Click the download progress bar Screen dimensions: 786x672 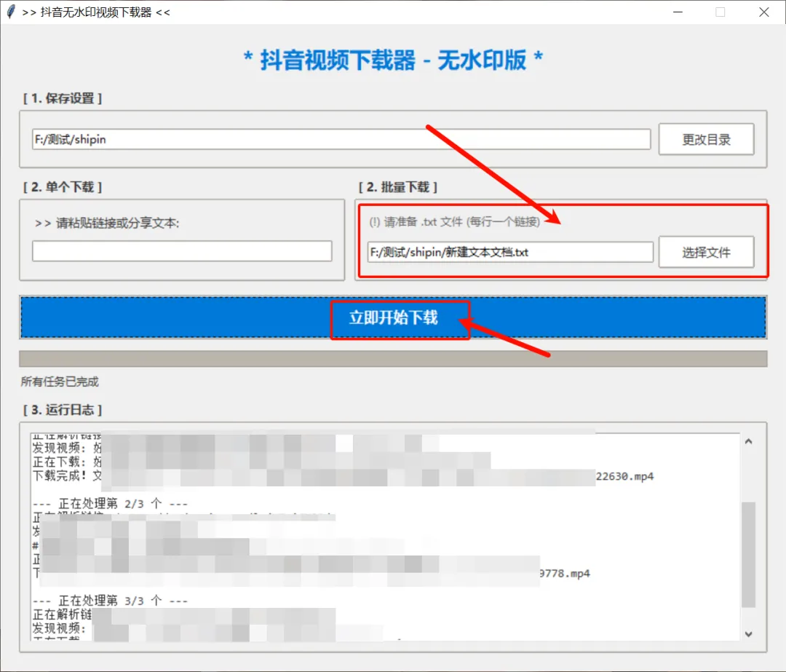[x=393, y=358]
